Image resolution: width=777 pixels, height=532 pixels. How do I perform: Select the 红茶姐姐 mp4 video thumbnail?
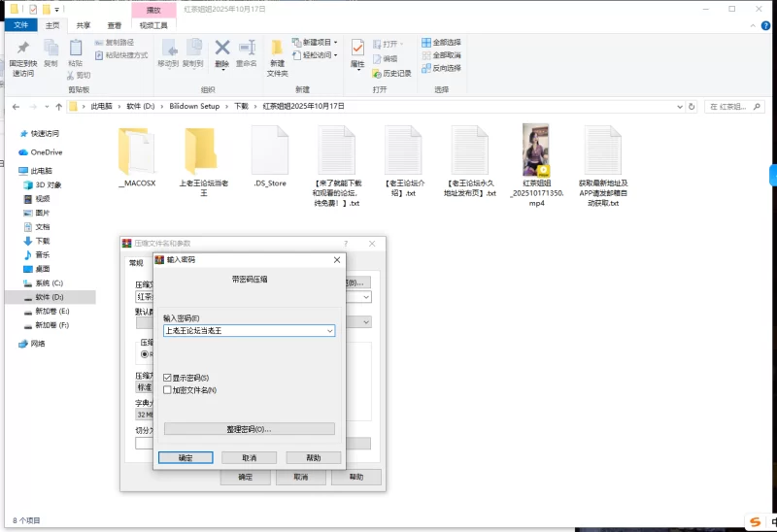[536, 149]
